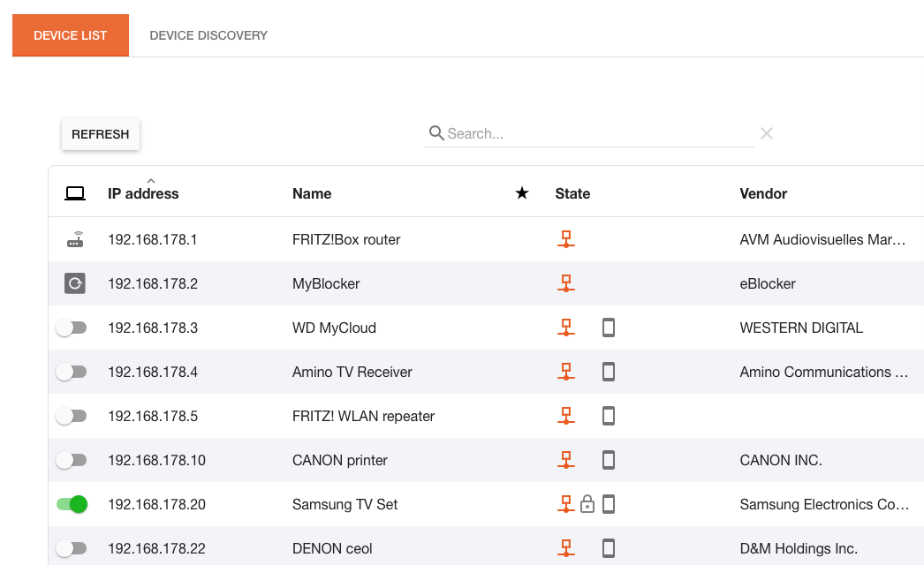Click network state icon for DENON ceol
Viewport: 924px width, 565px height.
pyautogui.click(x=565, y=548)
